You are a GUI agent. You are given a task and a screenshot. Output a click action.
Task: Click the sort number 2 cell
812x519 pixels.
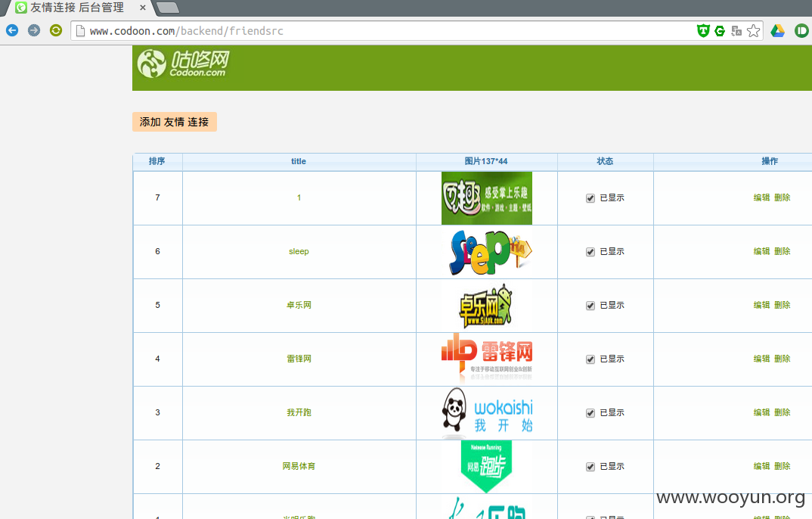pyautogui.click(x=157, y=466)
